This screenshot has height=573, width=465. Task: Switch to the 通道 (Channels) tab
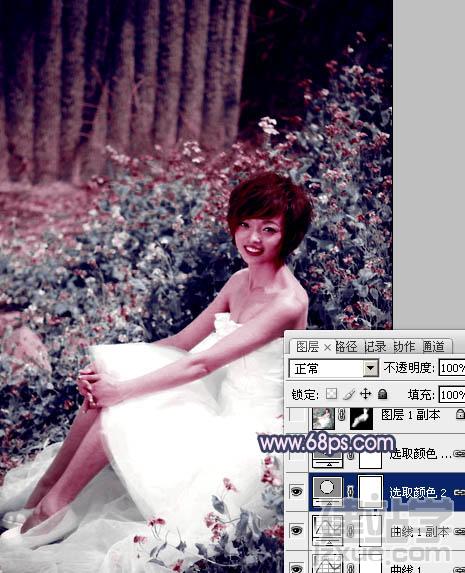434,346
